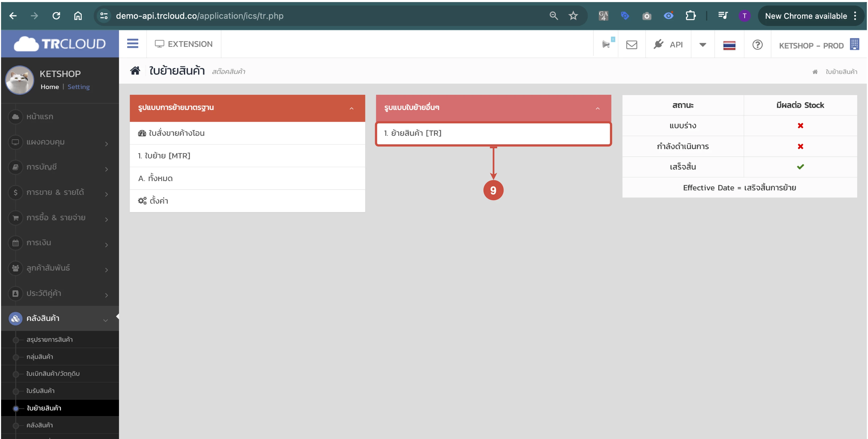
Task: Select the 1. ใบย้าย [MTR] item
Action: click(x=164, y=156)
